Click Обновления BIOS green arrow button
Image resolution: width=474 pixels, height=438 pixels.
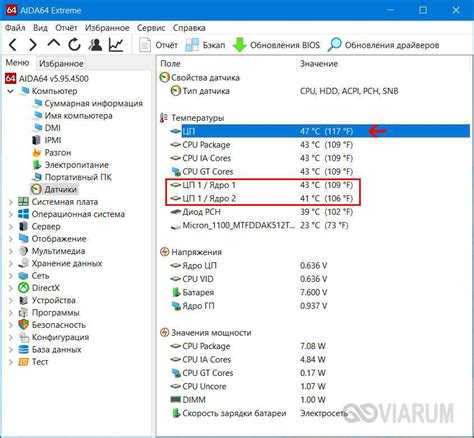click(276, 45)
